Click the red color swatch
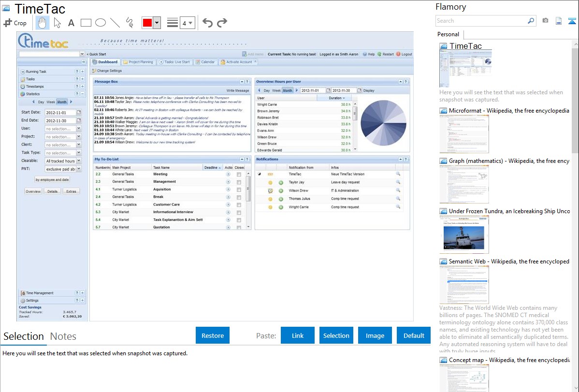 click(x=147, y=23)
